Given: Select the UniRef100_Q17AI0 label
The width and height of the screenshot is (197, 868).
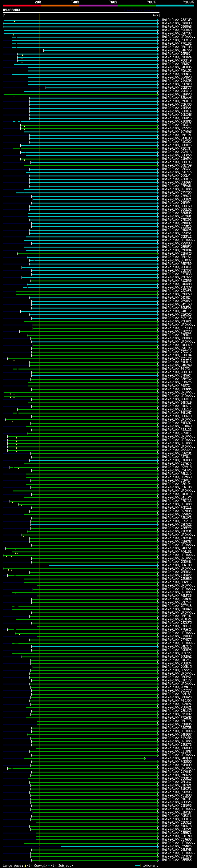Looking at the screenshot, I should coord(177,463).
